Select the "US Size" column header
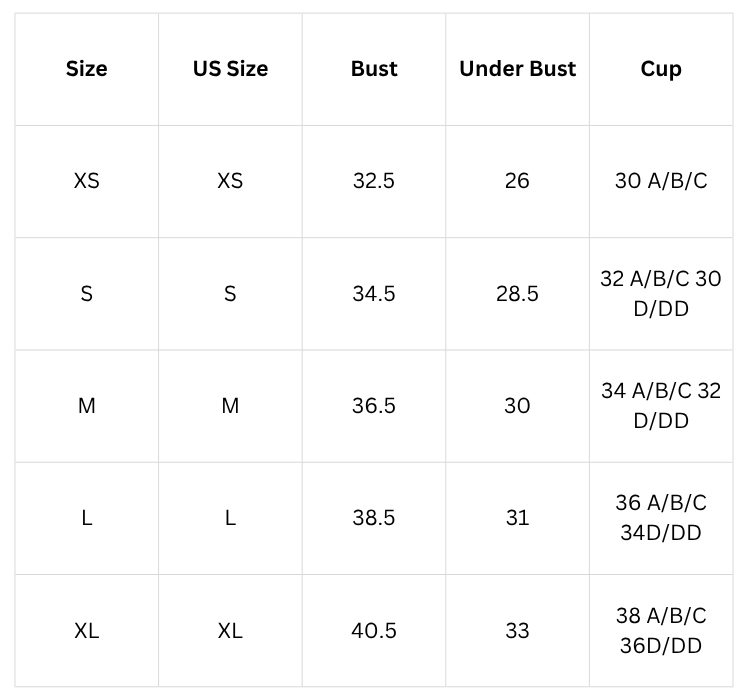The height and width of the screenshot is (700, 740). coord(230,69)
